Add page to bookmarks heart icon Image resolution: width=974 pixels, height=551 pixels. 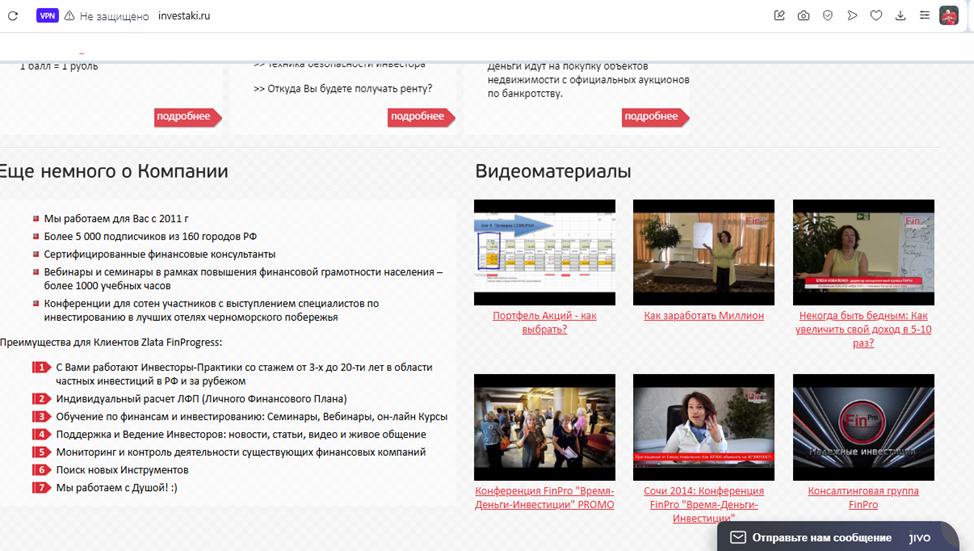pyautogui.click(x=876, y=16)
